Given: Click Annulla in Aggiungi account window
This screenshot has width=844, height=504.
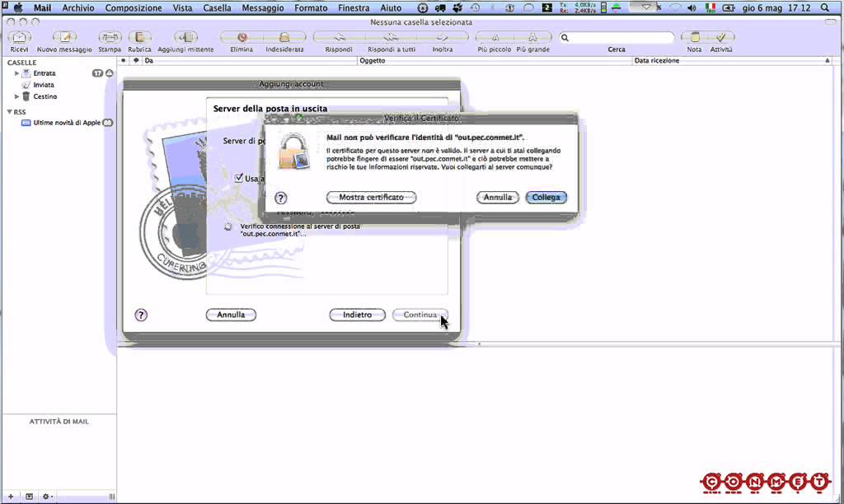Looking at the screenshot, I should [x=231, y=315].
